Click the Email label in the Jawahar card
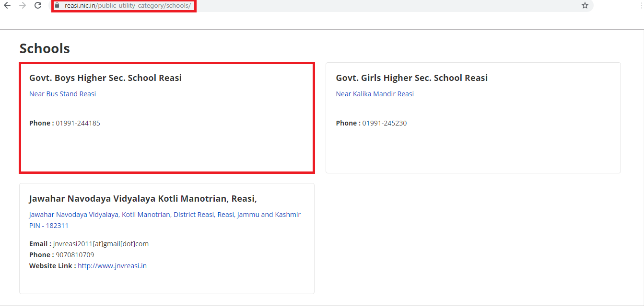Viewport: 644px width, 308px height. [x=40, y=244]
